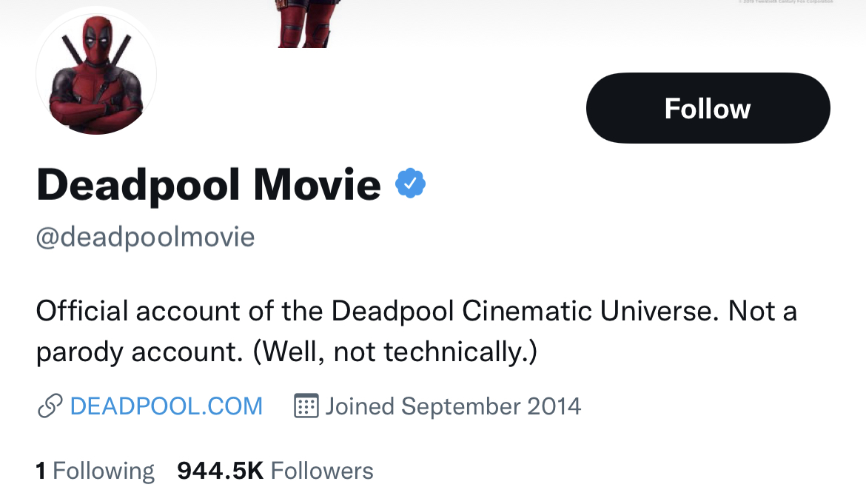Image resolution: width=866 pixels, height=504 pixels.
Task: Click the blue verified checkmark badge
Action: coord(410,184)
